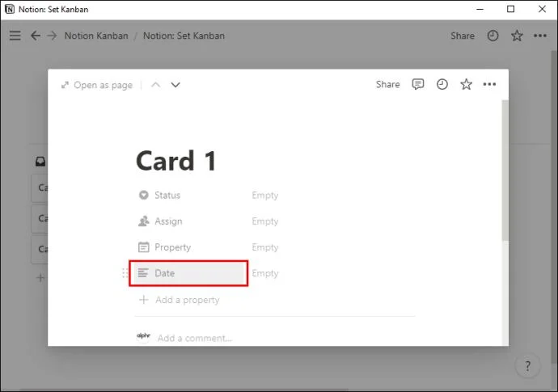Image resolution: width=558 pixels, height=392 pixels.
Task: Click the modal vertical scrollbar
Action: (505, 171)
